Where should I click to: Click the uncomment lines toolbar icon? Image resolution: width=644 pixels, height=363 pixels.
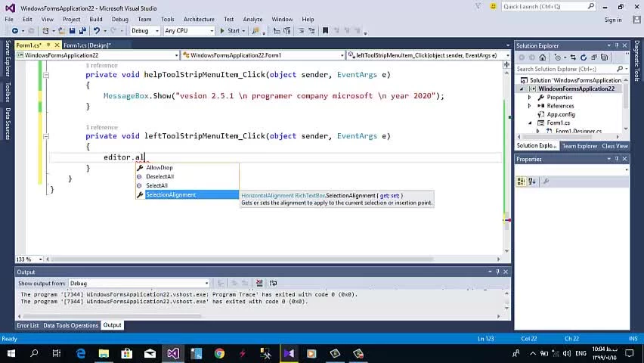tap(311, 31)
